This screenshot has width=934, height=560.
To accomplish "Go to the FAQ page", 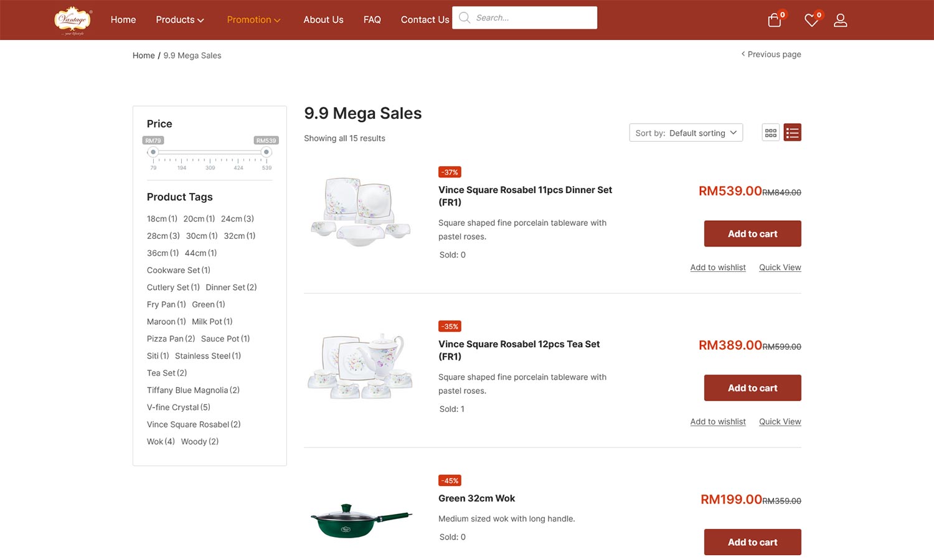I will coord(372,20).
